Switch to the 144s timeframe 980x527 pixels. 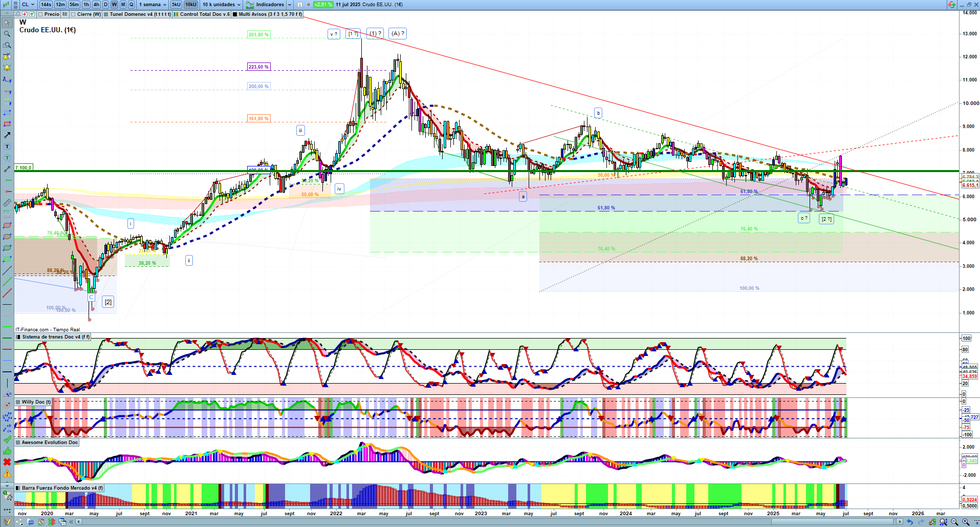46,5
